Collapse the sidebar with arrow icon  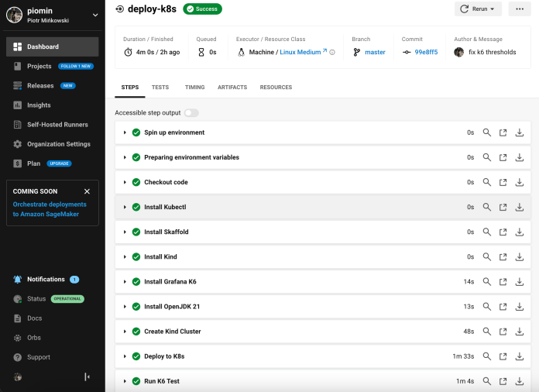[88, 377]
